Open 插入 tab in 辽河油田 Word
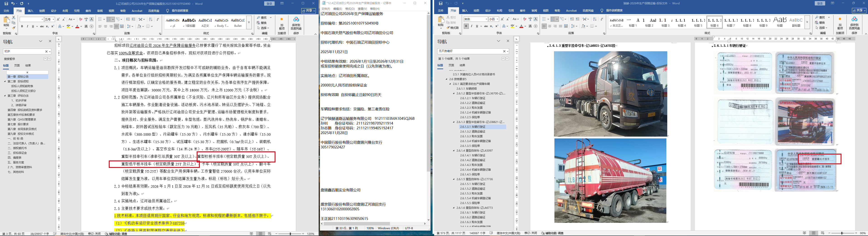The width and height of the screenshot is (868, 236). point(30,11)
